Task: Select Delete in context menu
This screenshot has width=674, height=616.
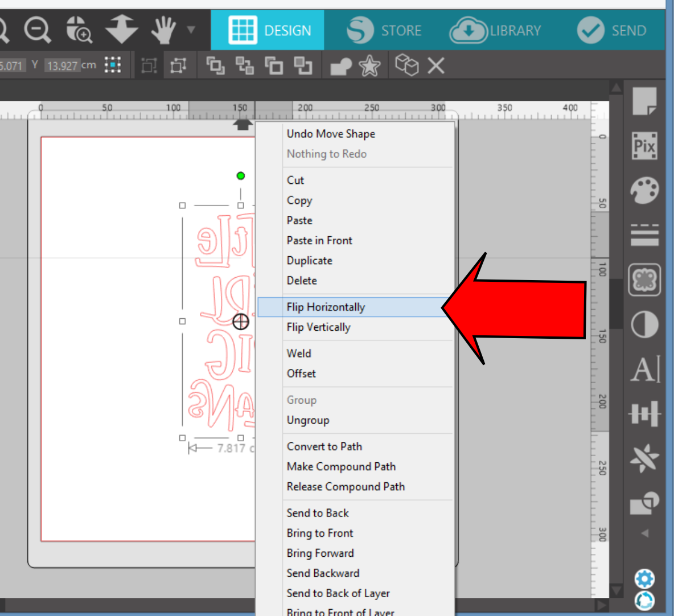Action: coord(302,281)
